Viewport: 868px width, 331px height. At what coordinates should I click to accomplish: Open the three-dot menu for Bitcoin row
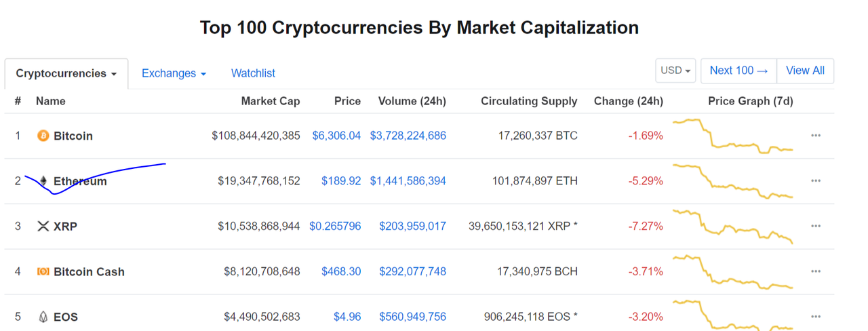816,136
